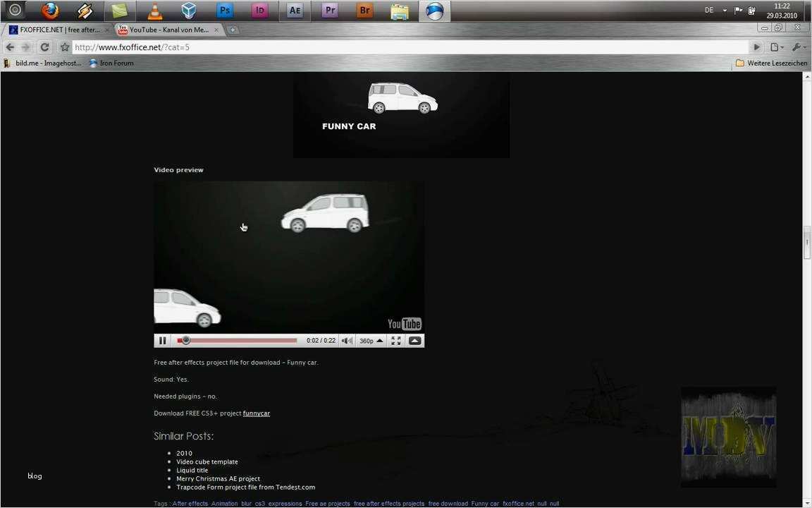The image size is (812, 508).
Task: Click the FUNNY CAR preview image
Action: [x=401, y=115]
